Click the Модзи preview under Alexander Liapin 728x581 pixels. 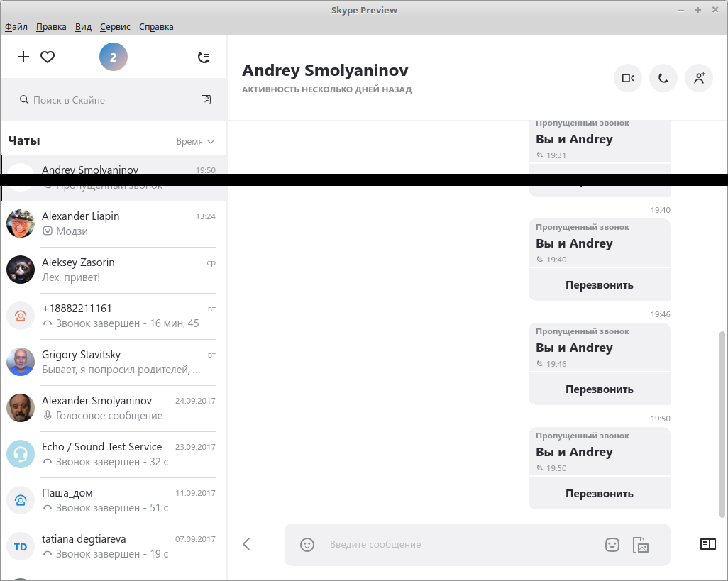pos(72,231)
